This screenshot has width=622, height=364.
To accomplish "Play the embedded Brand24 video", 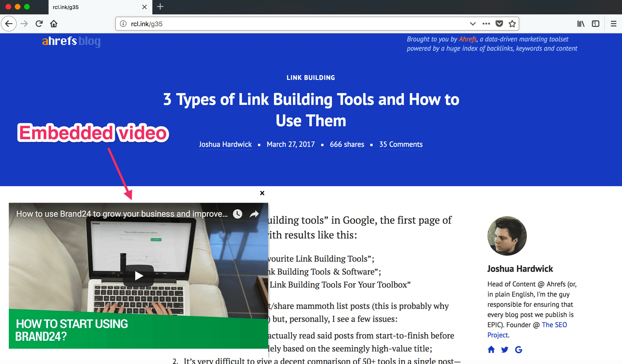I will [x=138, y=276].
